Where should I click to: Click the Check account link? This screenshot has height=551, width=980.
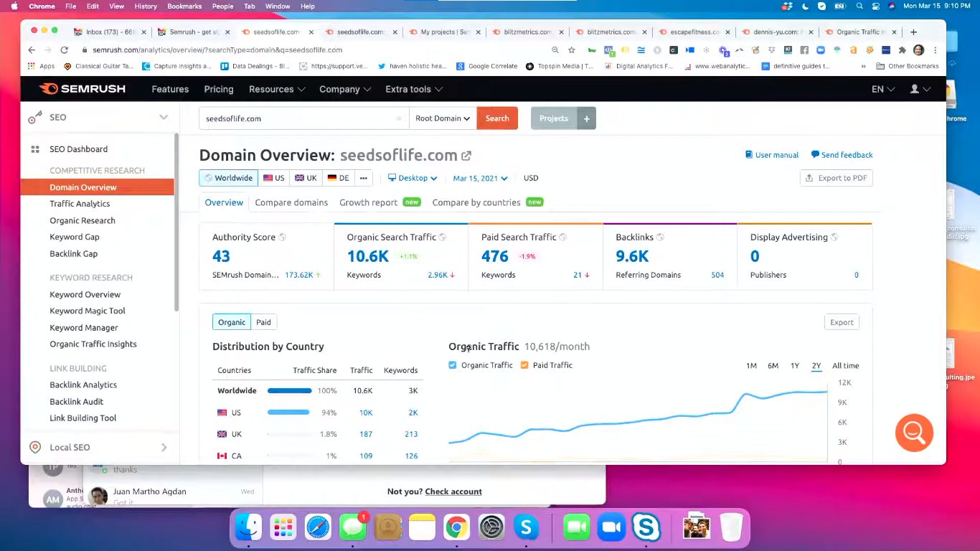coord(453,491)
